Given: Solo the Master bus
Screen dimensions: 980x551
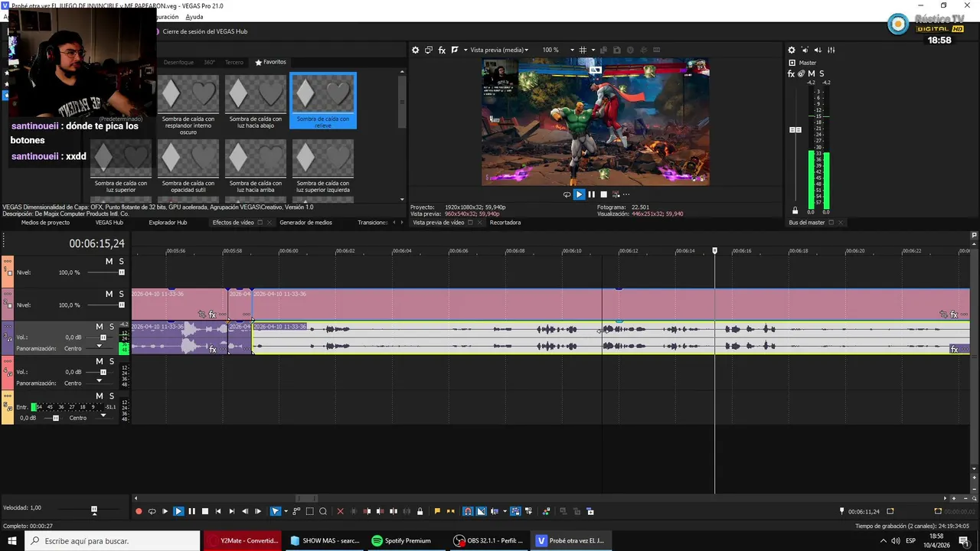Looking at the screenshot, I should pyautogui.click(x=822, y=74).
